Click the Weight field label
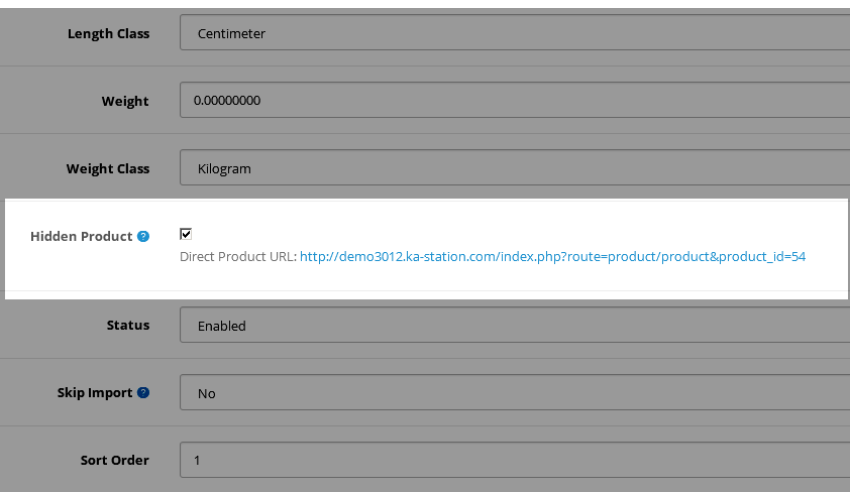 pos(125,101)
